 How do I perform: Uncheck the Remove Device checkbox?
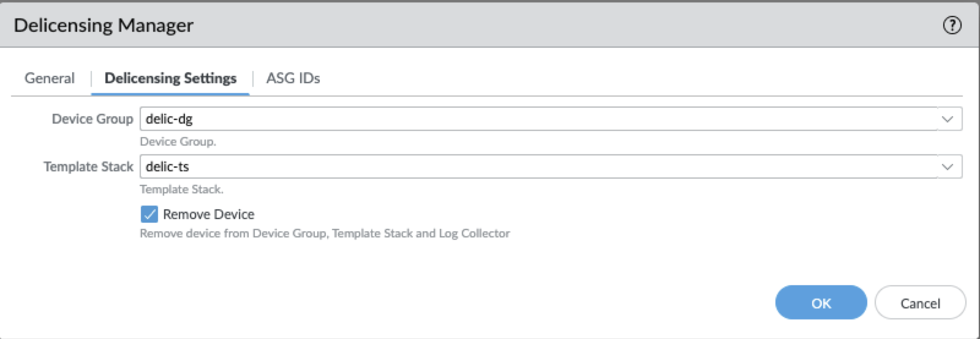pyautogui.click(x=149, y=214)
